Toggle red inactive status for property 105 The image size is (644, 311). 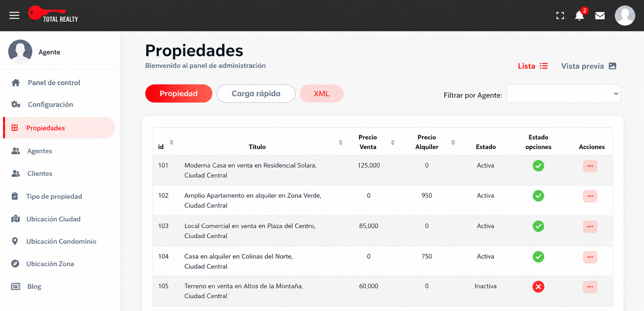[538, 287]
